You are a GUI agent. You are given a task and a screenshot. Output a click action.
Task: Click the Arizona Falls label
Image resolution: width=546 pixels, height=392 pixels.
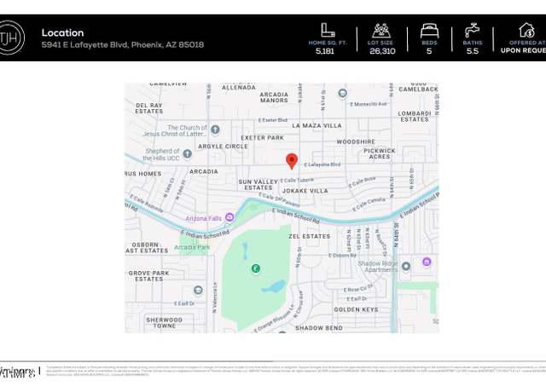[203, 218]
